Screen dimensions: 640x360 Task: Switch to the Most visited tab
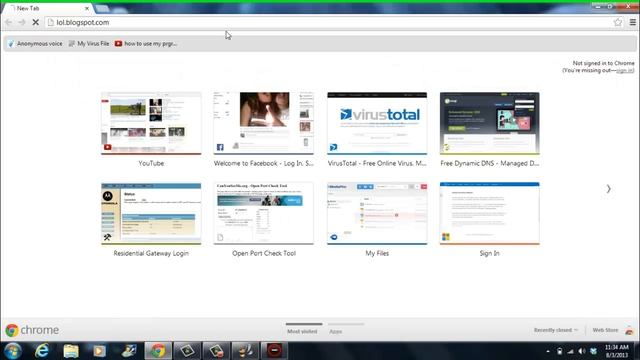pyautogui.click(x=302, y=331)
